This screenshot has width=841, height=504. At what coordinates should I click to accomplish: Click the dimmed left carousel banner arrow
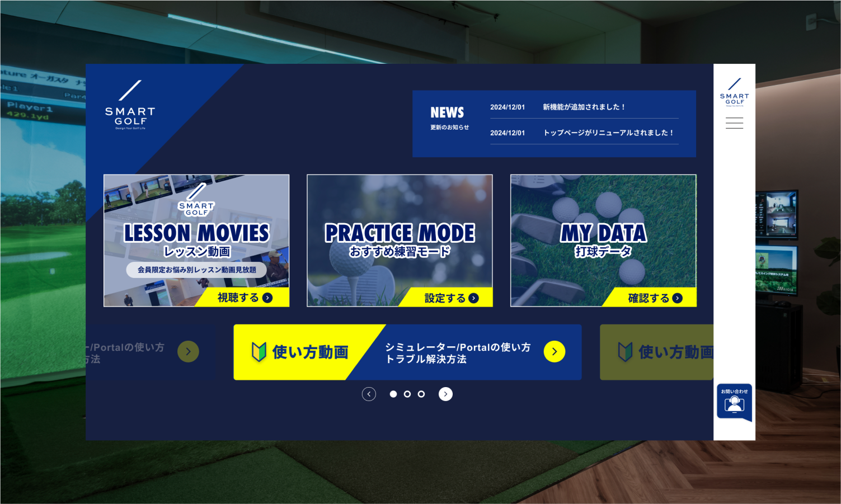click(188, 352)
